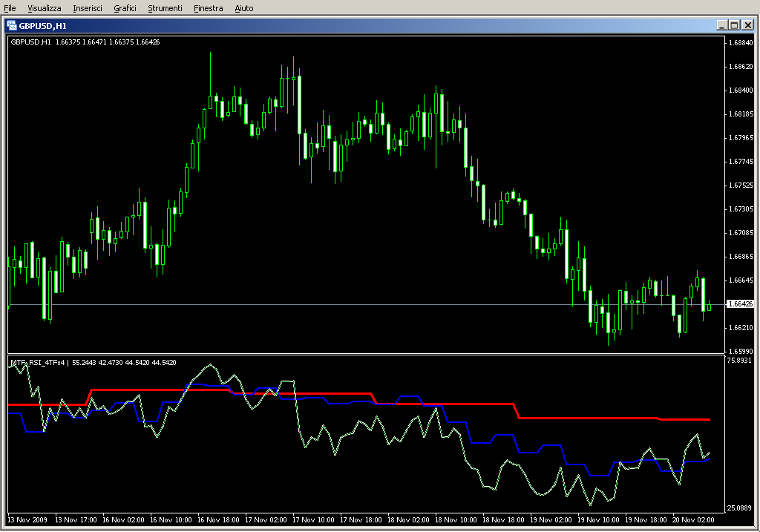Click the 1.67745 price scale label

point(741,161)
